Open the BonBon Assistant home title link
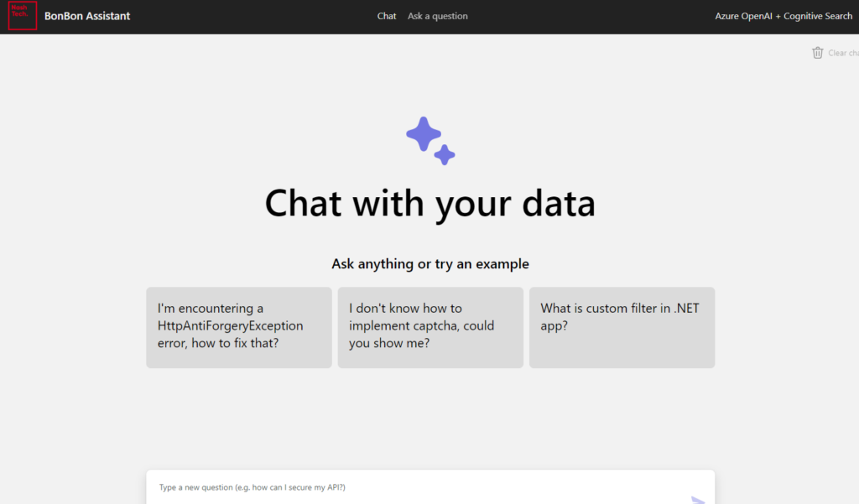The image size is (859, 504). click(87, 16)
